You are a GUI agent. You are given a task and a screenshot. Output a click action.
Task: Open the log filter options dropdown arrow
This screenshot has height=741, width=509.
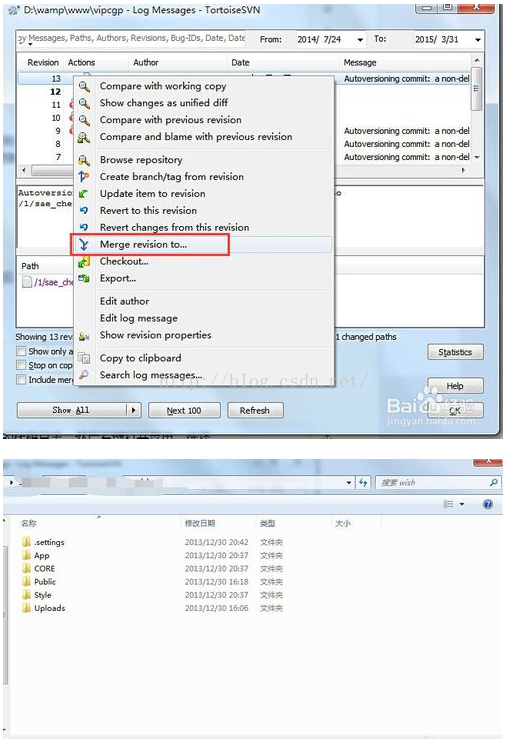tap(30, 44)
